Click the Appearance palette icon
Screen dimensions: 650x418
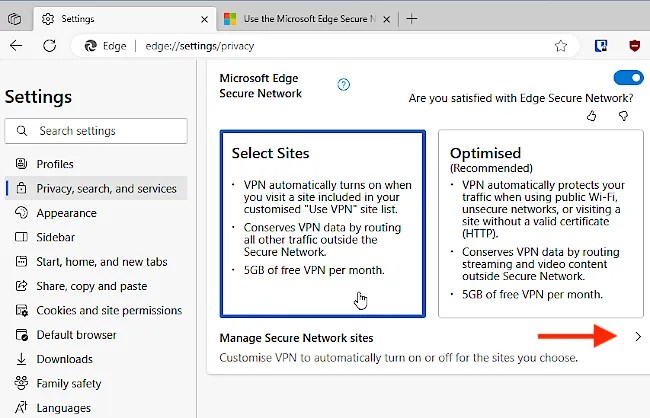click(21, 213)
